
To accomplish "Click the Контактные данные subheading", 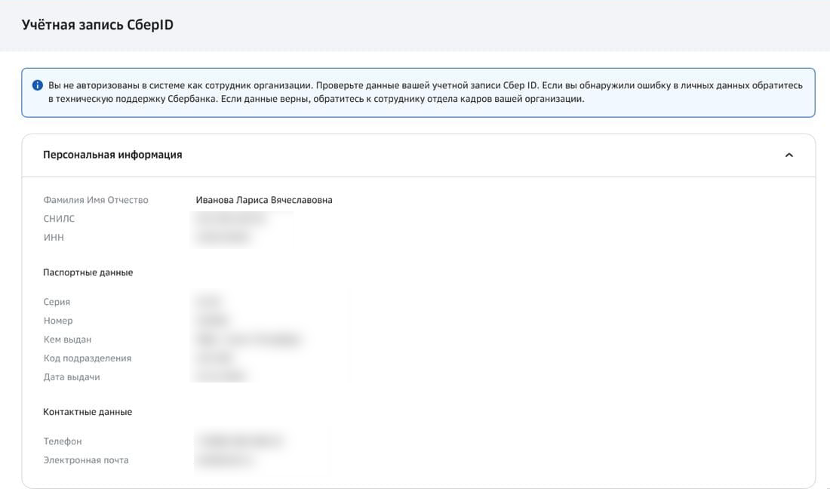I will [88, 412].
